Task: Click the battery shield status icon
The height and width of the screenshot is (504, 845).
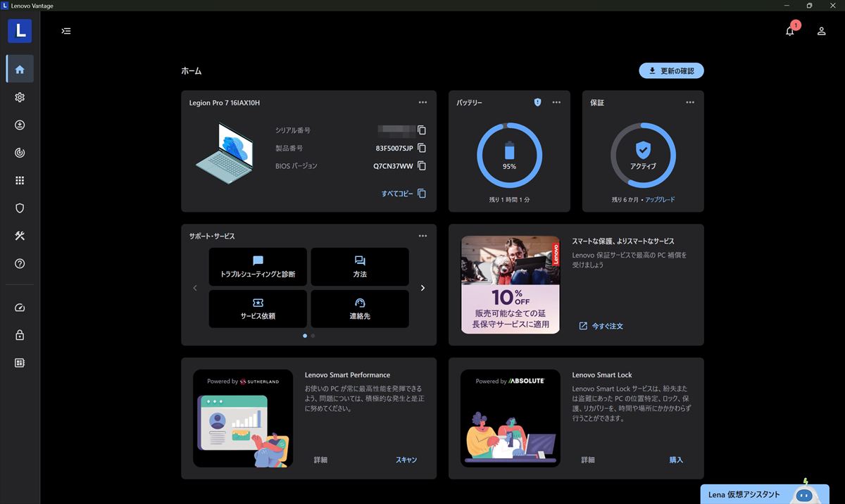Action: click(537, 102)
